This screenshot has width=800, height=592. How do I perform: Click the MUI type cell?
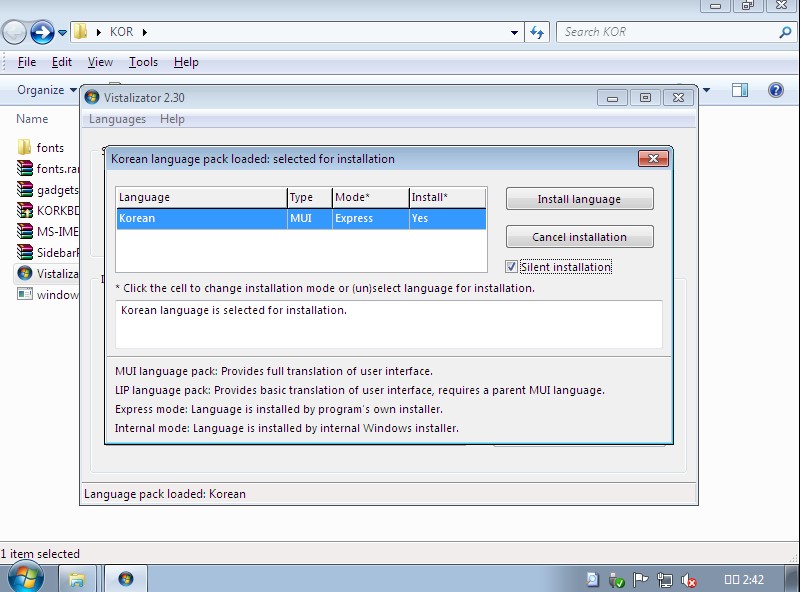point(310,218)
